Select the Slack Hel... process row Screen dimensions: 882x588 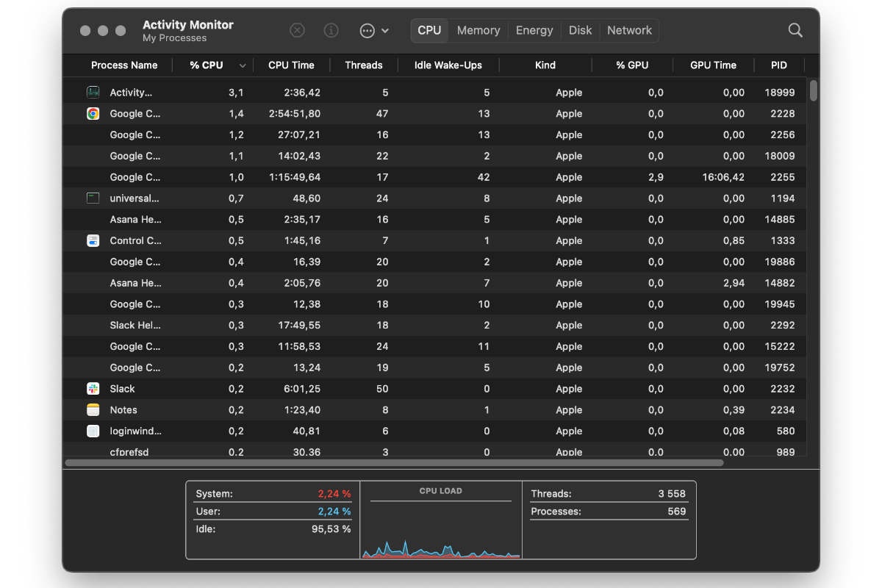pos(434,326)
